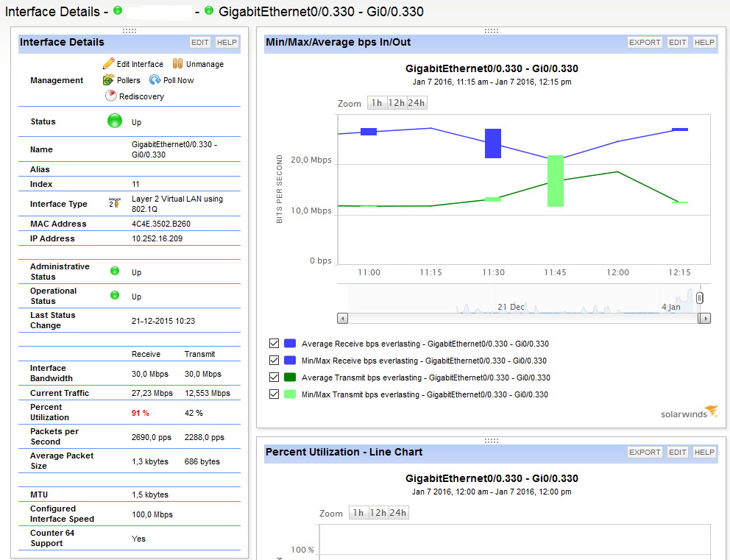Click the 12,553 Mbps transmit traffic value

click(x=208, y=393)
